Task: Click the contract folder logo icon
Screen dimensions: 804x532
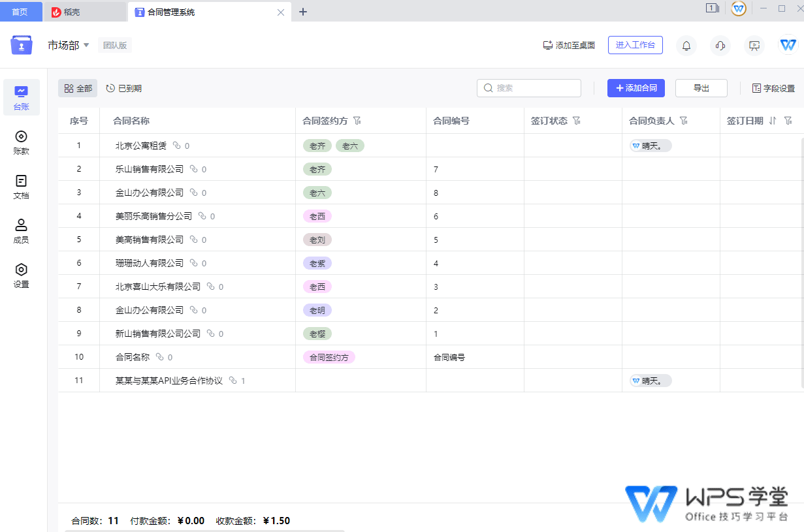Action: [x=22, y=46]
